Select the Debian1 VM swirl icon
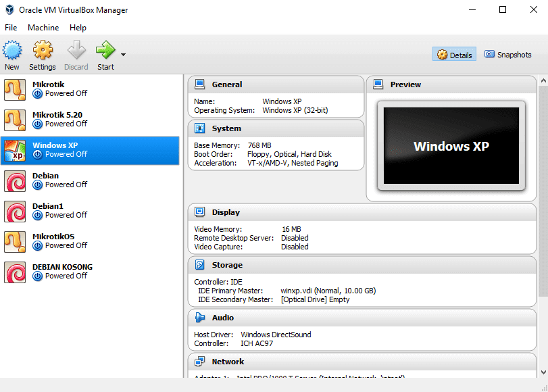Viewport: 548px width, 392px height. coord(15,212)
